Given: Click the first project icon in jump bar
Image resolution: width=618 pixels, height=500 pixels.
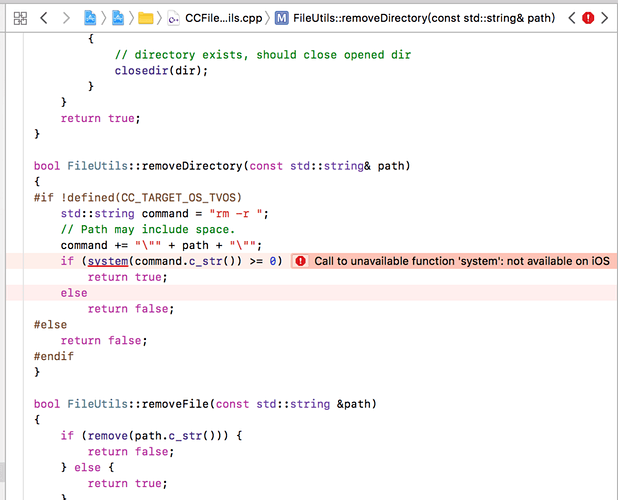Looking at the screenshot, I should (x=92, y=18).
